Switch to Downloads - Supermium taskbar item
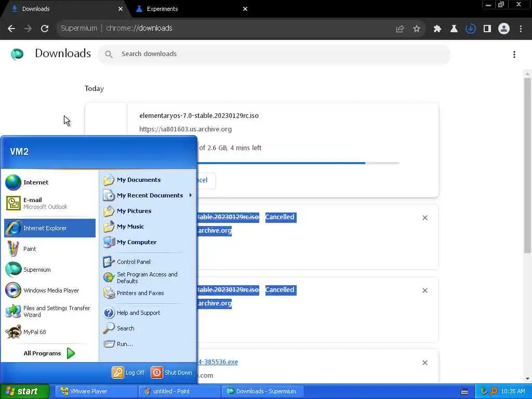This screenshot has height=399, width=532. pyautogui.click(x=262, y=391)
